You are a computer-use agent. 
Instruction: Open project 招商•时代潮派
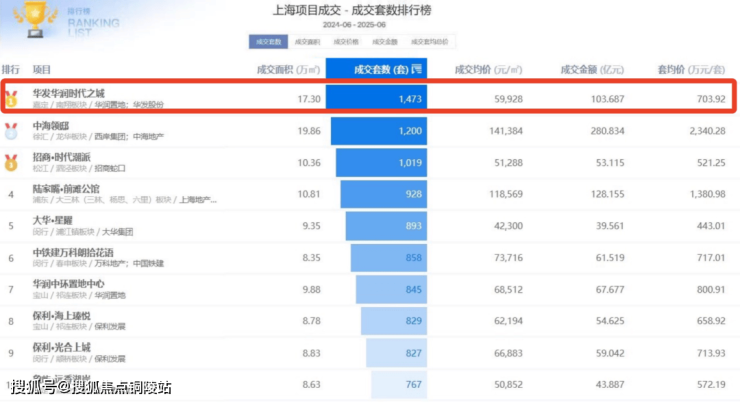(61, 157)
